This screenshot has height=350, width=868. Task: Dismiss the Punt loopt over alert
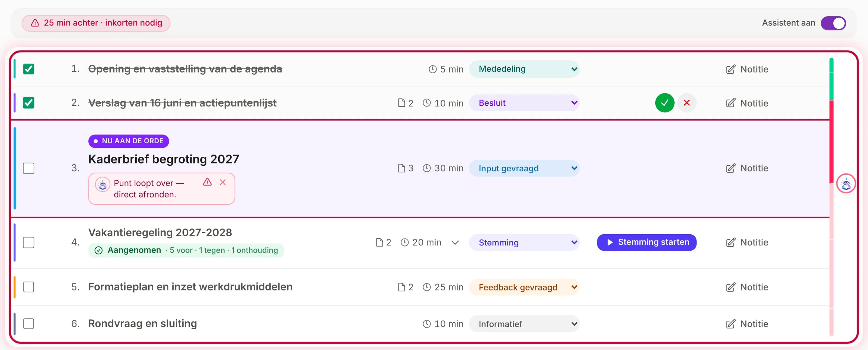tap(222, 182)
